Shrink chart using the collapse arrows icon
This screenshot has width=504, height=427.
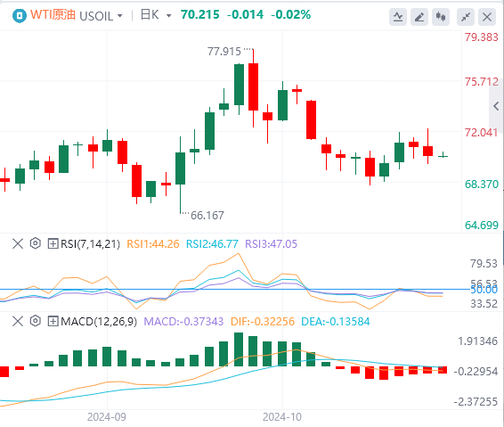(466, 17)
